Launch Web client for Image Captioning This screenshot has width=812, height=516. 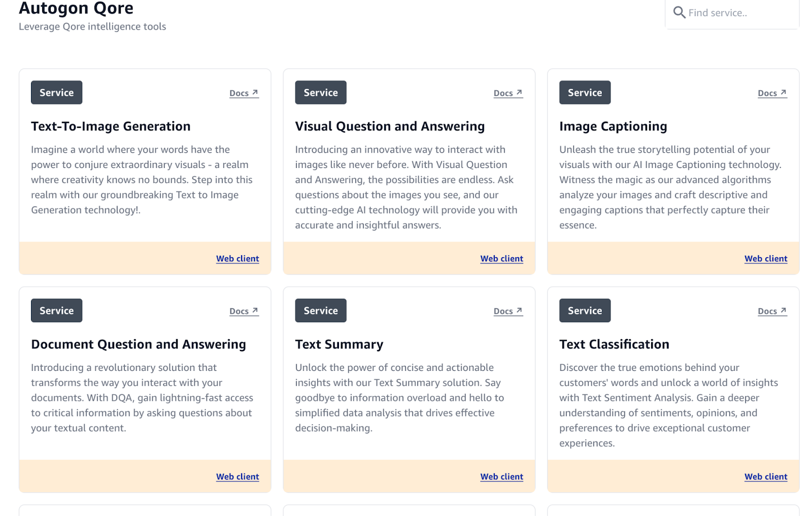point(766,258)
